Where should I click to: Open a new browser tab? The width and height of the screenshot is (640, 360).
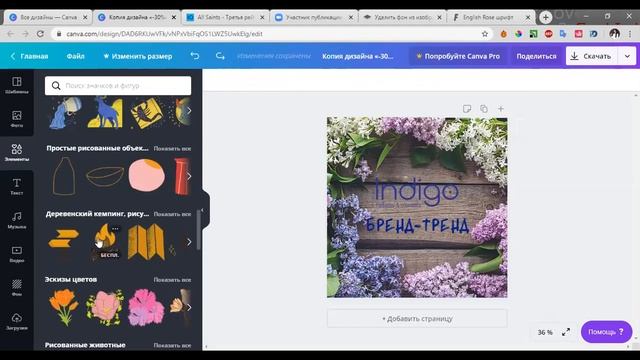(x=545, y=17)
